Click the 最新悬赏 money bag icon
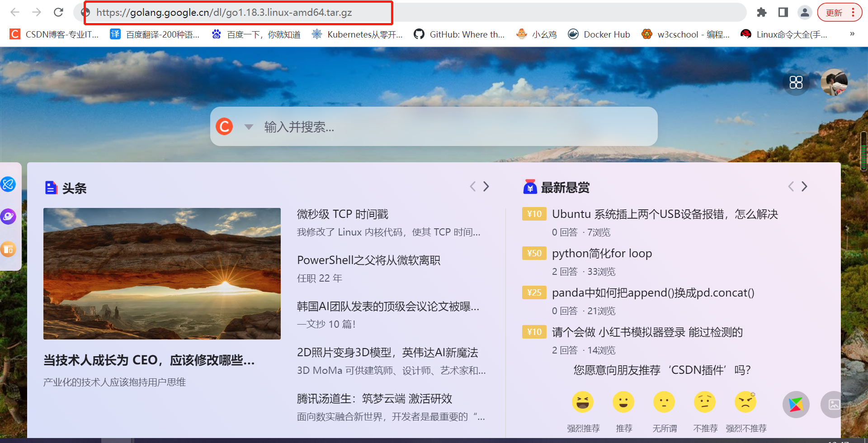The height and width of the screenshot is (443, 868). (x=530, y=187)
